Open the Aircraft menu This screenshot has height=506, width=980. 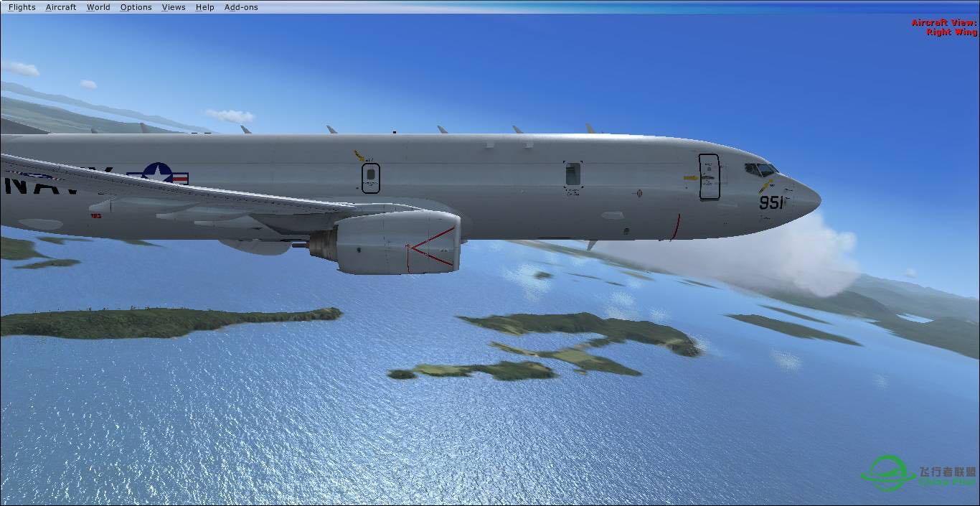point(61,7)
